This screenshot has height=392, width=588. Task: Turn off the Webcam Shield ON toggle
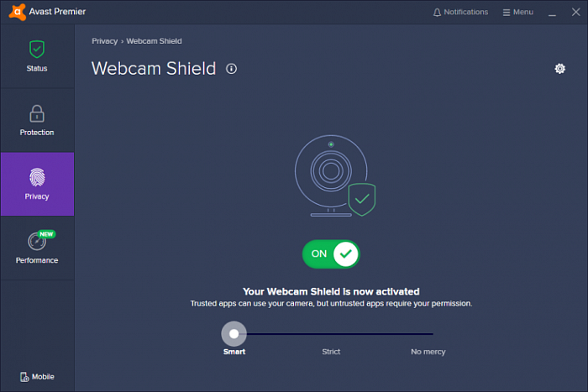(x=331, y=253)
